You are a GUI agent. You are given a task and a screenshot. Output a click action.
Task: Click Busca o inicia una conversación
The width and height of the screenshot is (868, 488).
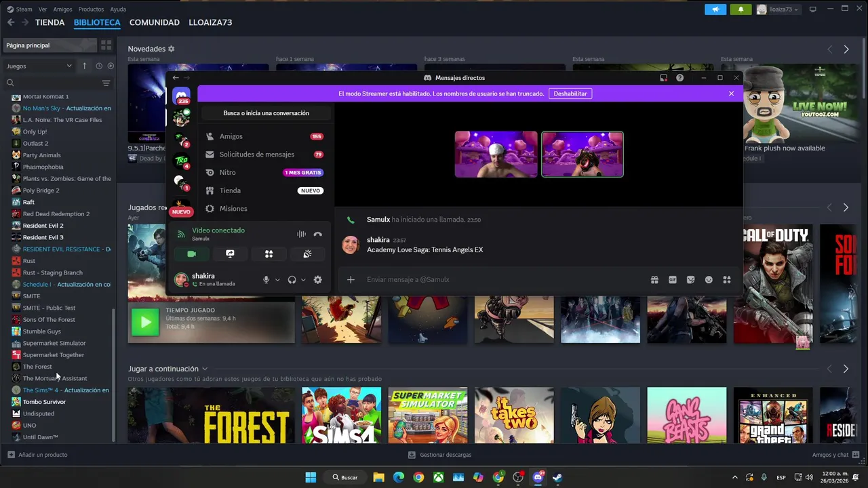[266, 113]
